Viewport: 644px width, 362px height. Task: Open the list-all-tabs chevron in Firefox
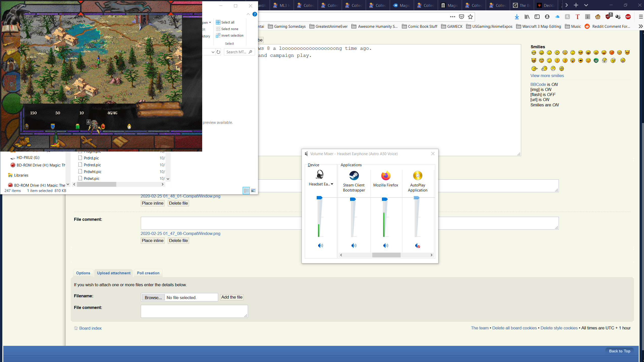[x=586, y=5]
